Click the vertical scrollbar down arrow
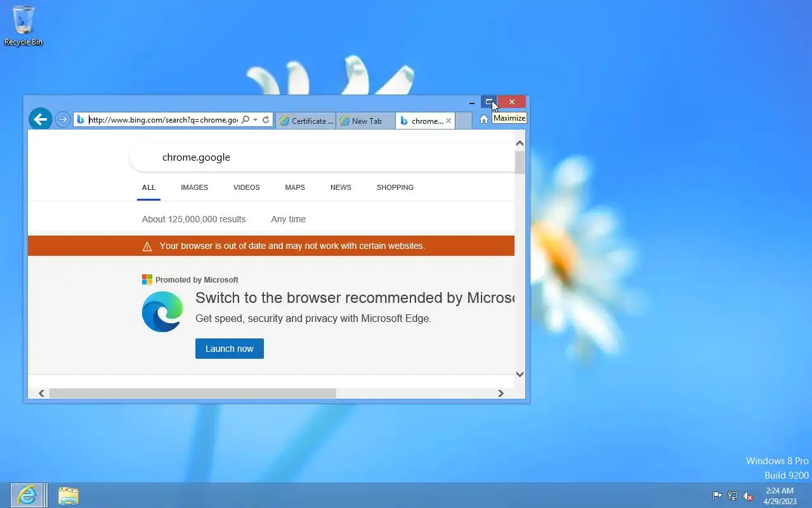Image resolution: width=812 pixels, height=508 pixels. pos(520,375)
